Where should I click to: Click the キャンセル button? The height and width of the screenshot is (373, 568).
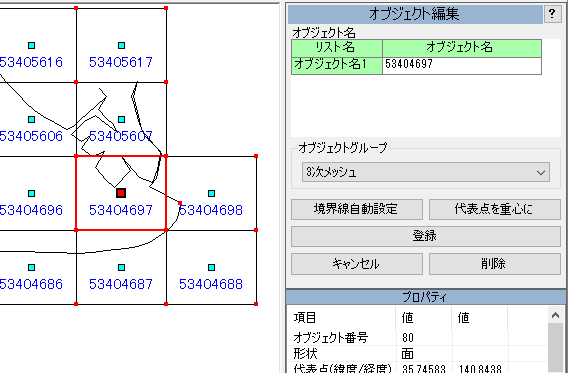point(357,264)
